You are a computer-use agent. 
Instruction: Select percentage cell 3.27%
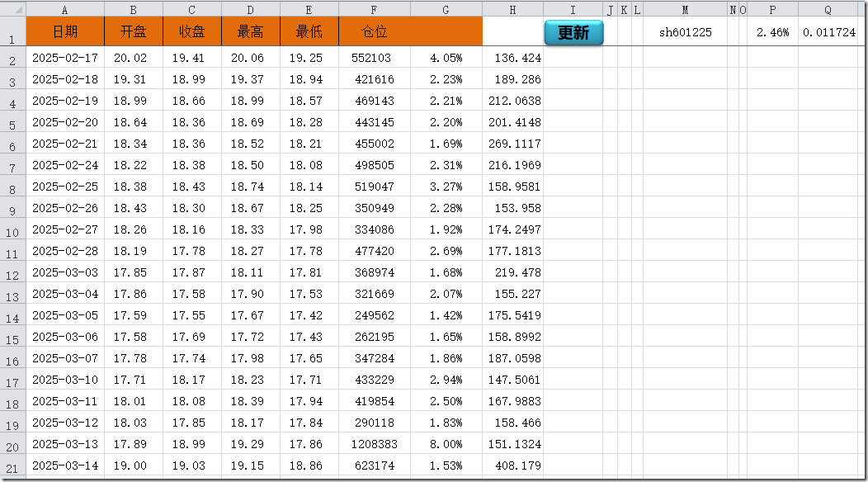click(x=446, y=187)
